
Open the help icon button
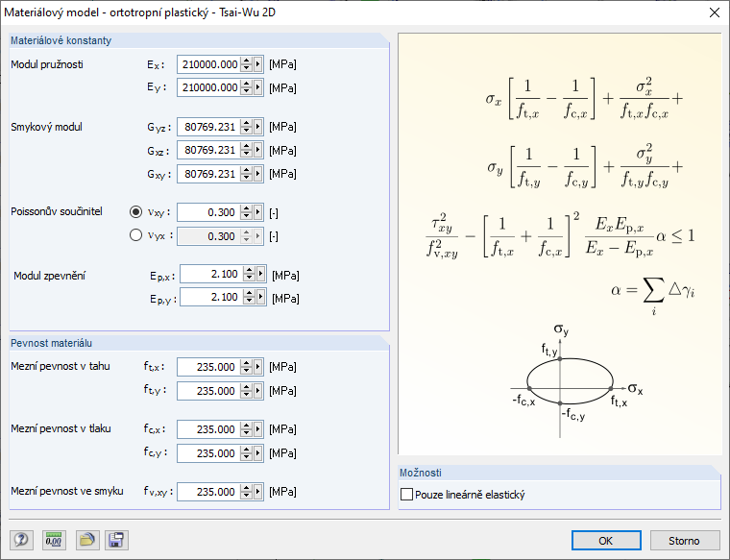pyautogui.click(x=21, y=540)
